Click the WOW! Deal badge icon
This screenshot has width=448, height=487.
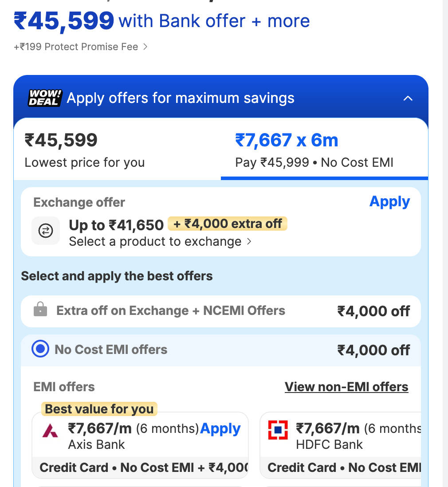[x=45, y=98]
